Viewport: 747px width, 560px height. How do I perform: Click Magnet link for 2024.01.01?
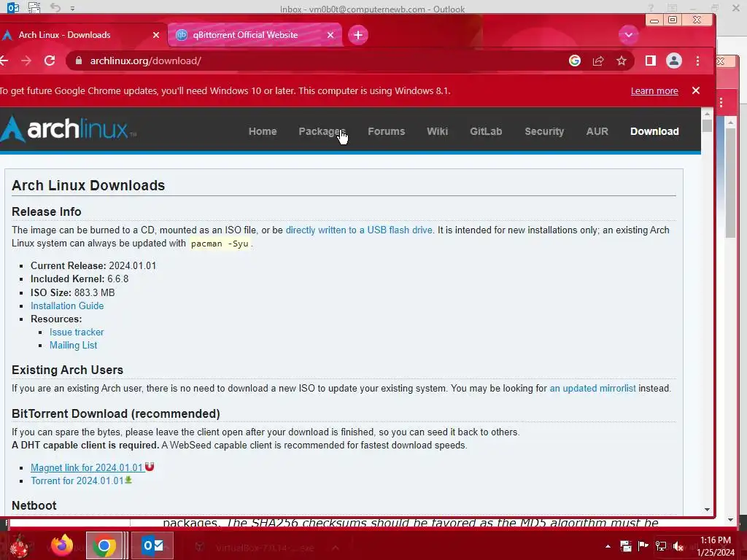coord(88,467)
